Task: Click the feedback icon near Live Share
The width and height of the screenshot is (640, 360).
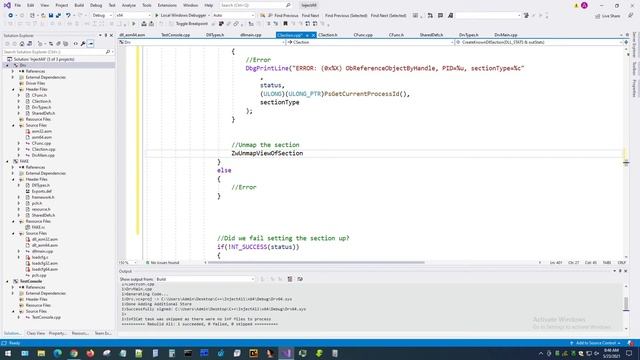Action: pos(631,16)
